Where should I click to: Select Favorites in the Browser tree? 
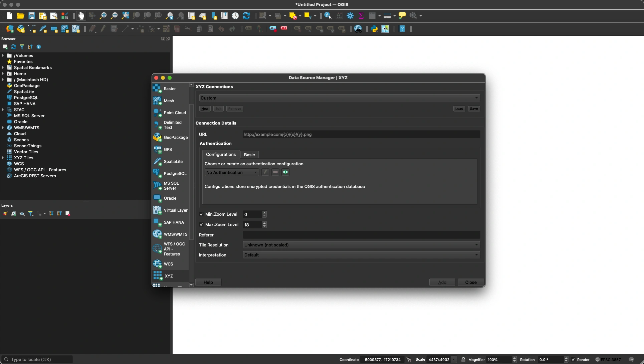[23, 62]
